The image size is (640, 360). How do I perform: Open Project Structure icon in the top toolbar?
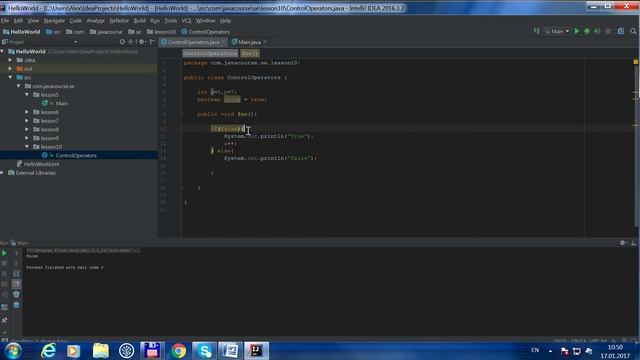click(621, 31)
